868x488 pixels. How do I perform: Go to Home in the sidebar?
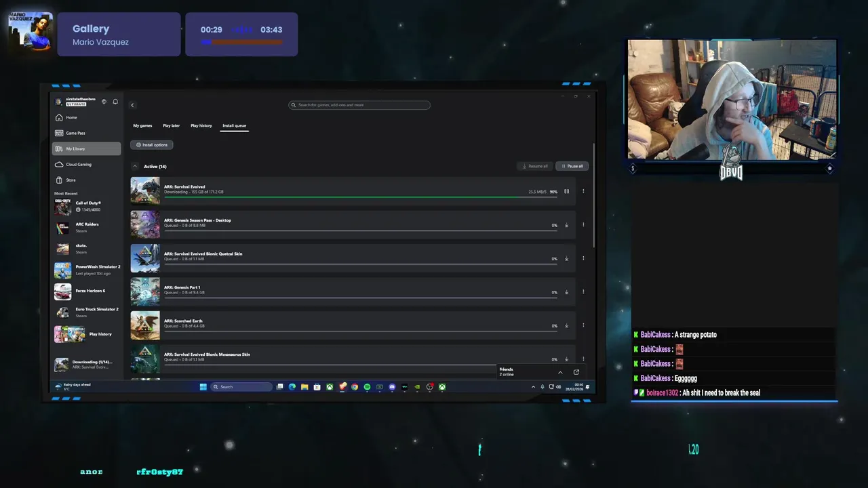[87, 117]
